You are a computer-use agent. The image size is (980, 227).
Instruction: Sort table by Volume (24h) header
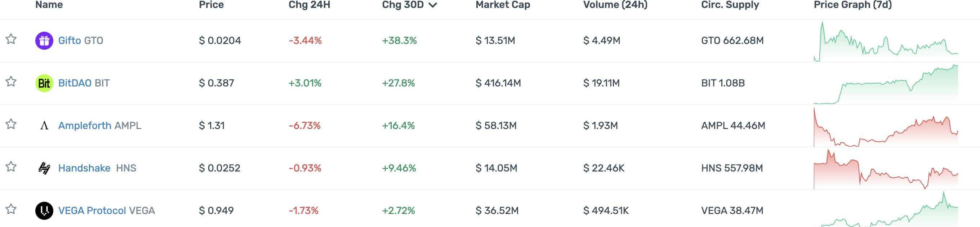pos(615,5)
